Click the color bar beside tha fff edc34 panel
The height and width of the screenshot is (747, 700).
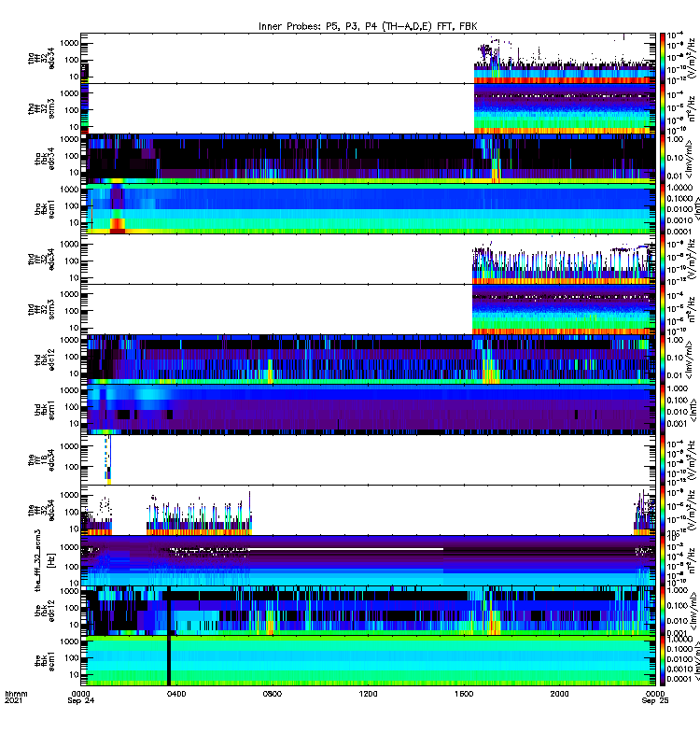click(663, 58)
